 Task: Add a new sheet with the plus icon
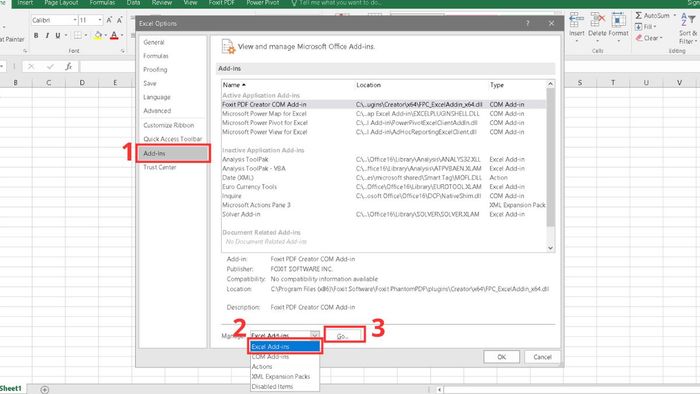(x=45, y=390)
